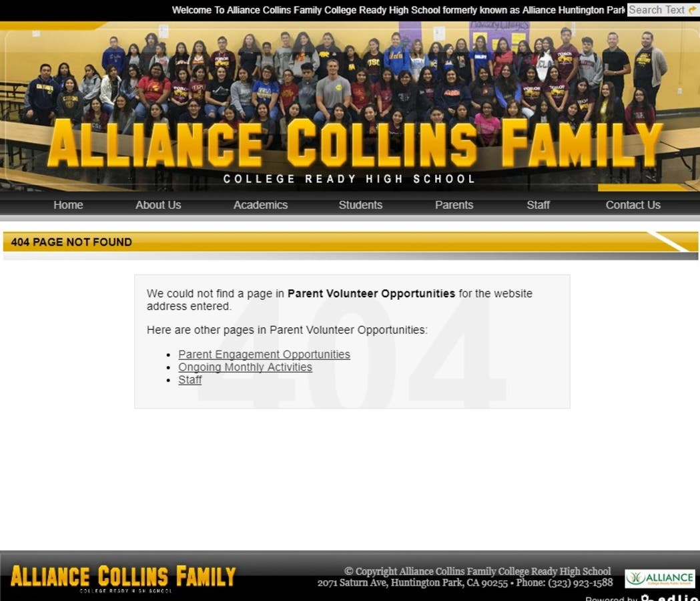This screenshot has height=601, width=700.
Task: Open the Staff navigation menu
Action: coord(538,205)
